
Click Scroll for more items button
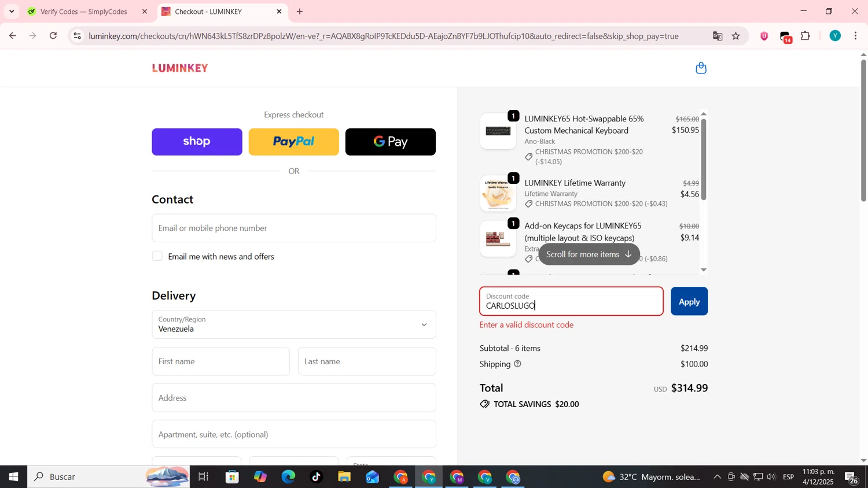click(x=589, y=254)
